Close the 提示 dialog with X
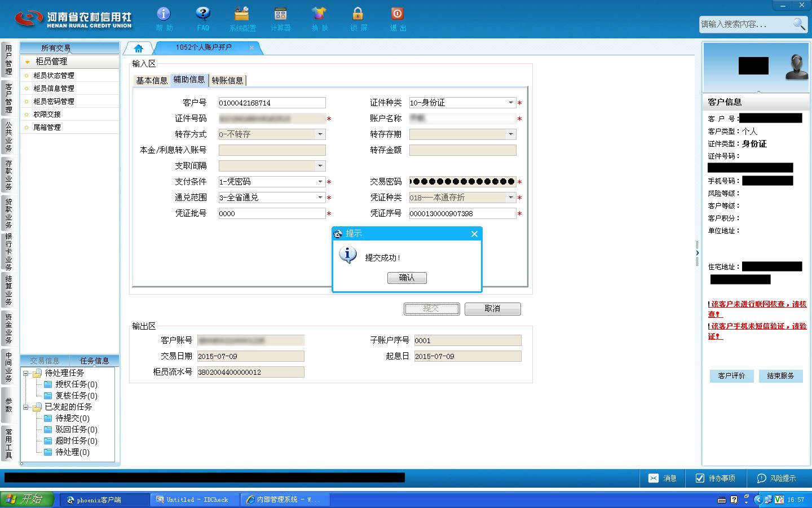The height and width of the screenshot is (508, 812). tap(474, 234)
